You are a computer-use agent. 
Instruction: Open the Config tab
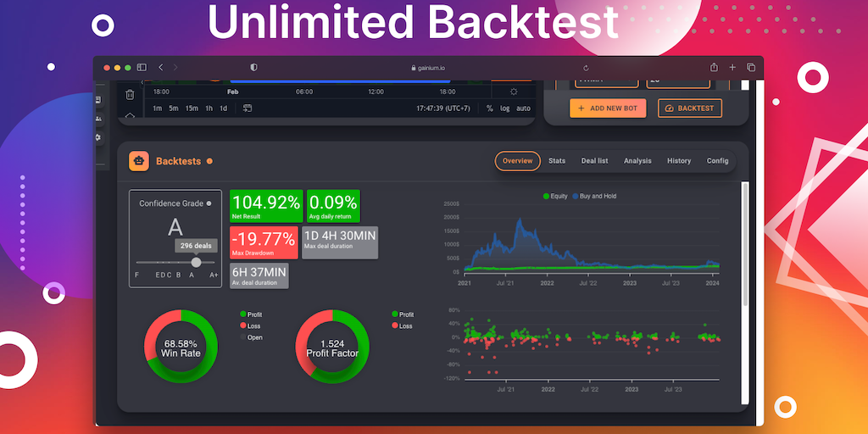717,161
